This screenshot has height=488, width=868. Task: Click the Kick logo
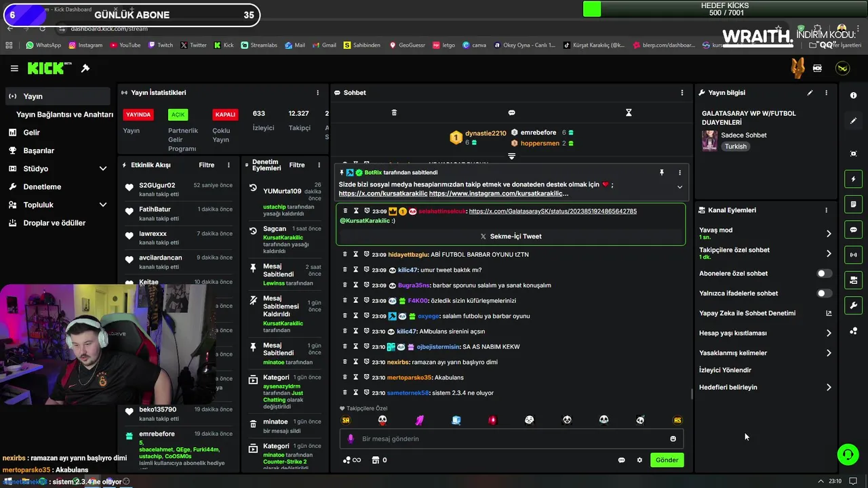coord(50,68)
